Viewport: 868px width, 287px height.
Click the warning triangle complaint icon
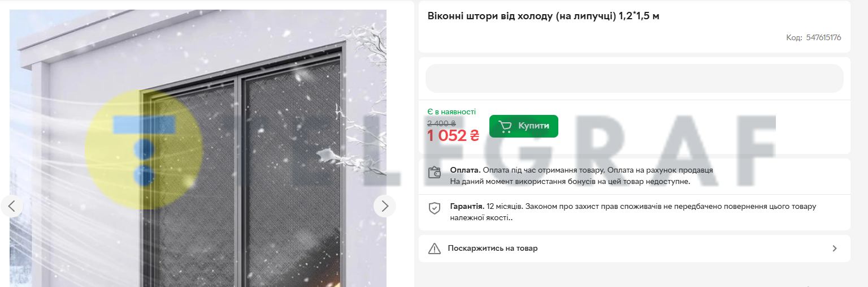tap(434, 249)
